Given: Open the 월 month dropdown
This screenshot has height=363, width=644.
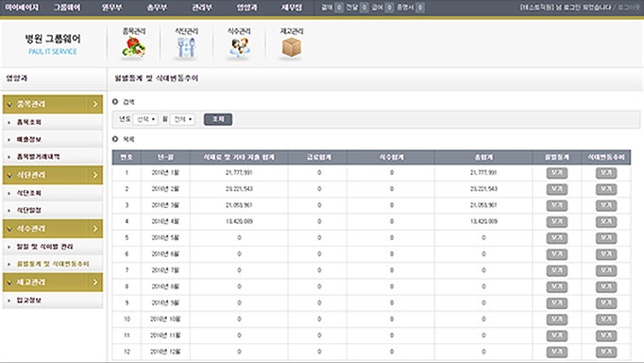Looking at the screenshot, I should coord(182,119).
